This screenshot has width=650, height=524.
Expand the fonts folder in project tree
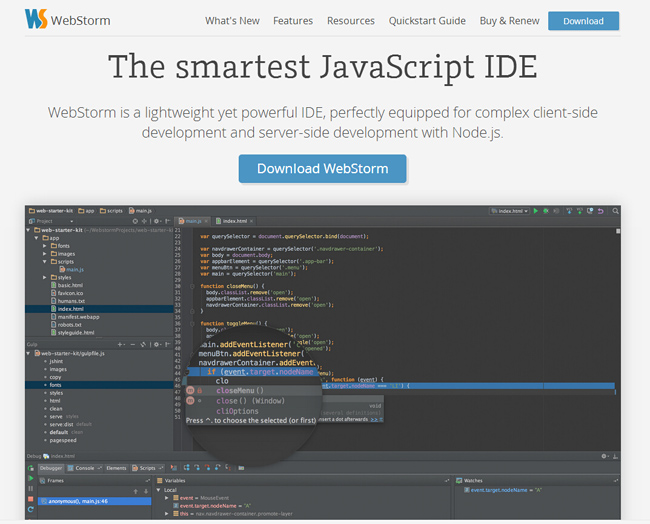45,246
